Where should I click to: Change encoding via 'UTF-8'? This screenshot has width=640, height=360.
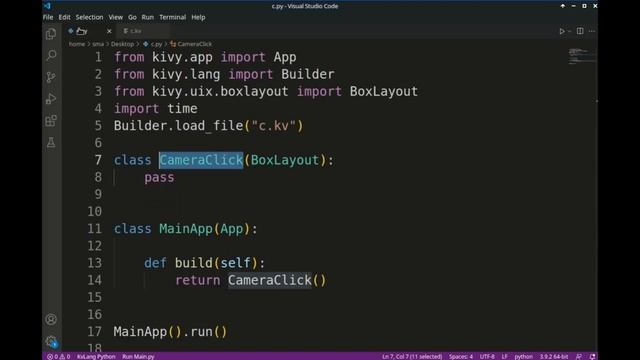click(487, 356)
